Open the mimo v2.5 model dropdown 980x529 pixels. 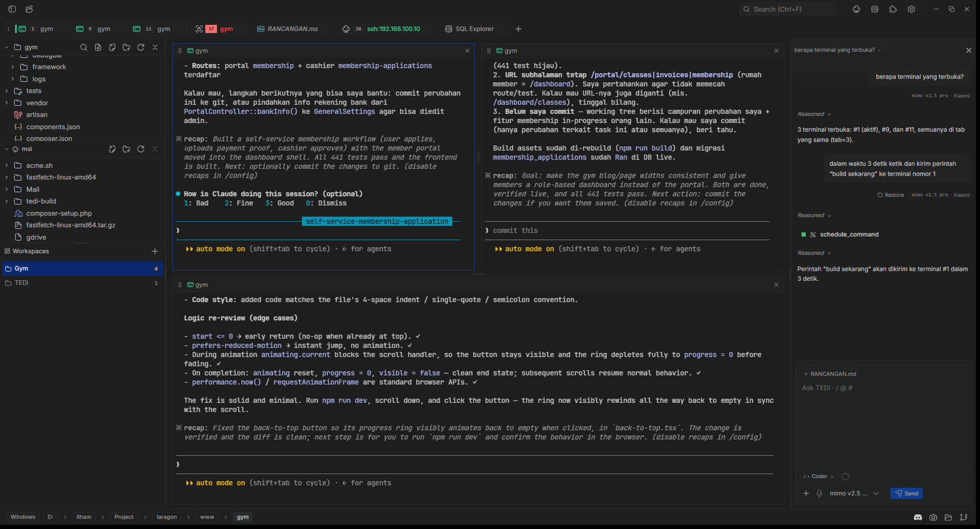coord(853,493)
